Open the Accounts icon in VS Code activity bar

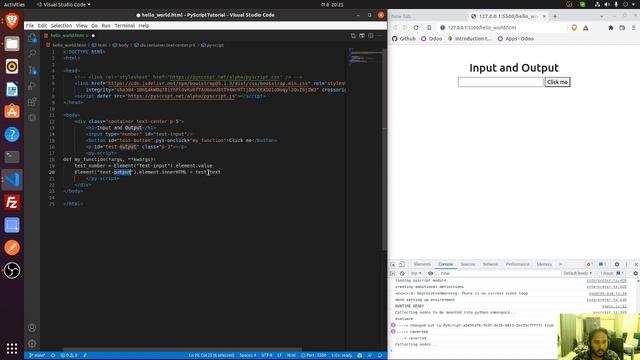pyautogui.click(x=32, y=327)
